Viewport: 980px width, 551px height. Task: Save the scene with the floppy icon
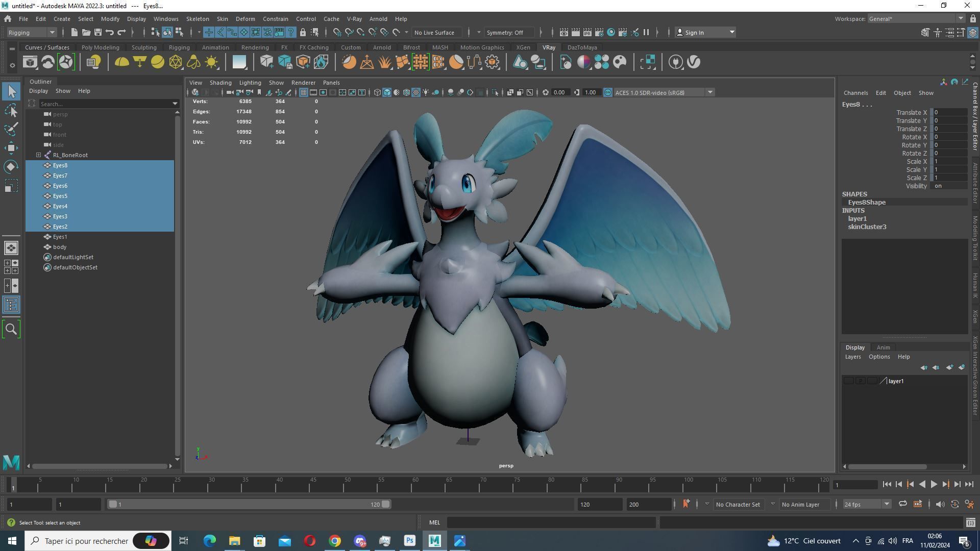click(97, 32)
